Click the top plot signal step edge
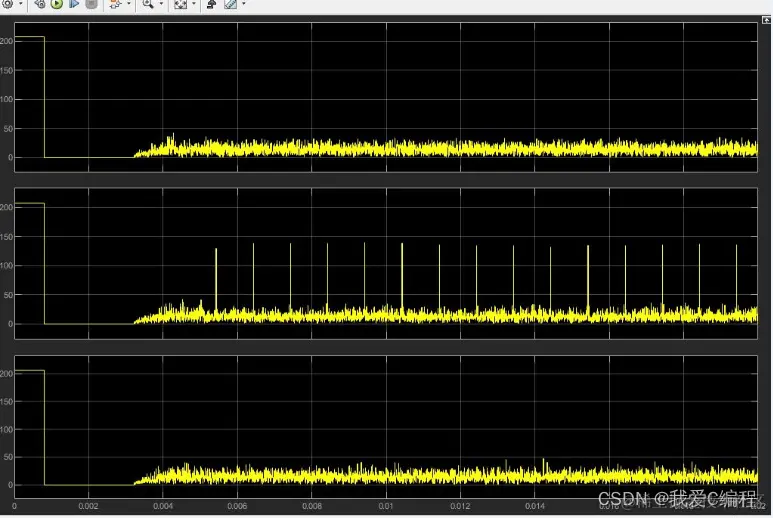The height and width of the screenshot is (518, 773). (44, 97)
